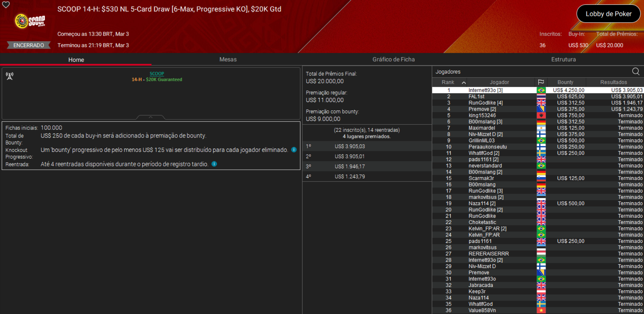
Task: View the Estrutura tab
Action: pyautogui.click(x=563, y=59)
